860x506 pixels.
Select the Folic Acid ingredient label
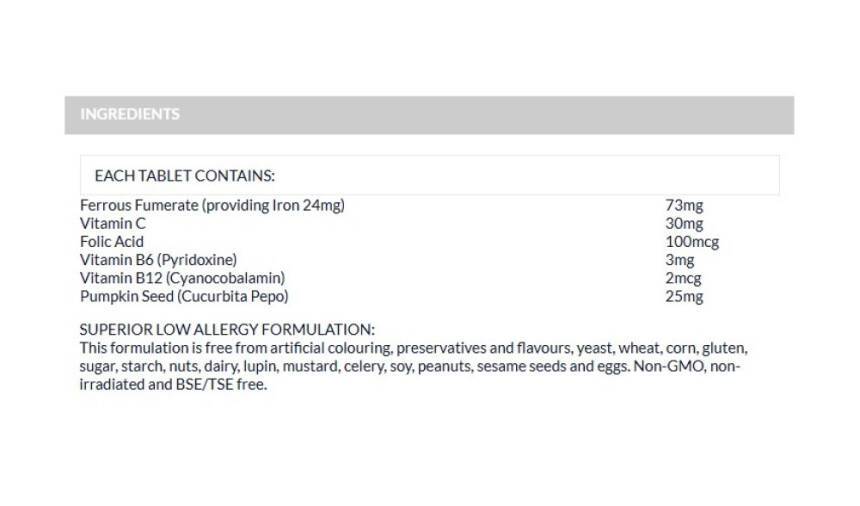[112, 241]
